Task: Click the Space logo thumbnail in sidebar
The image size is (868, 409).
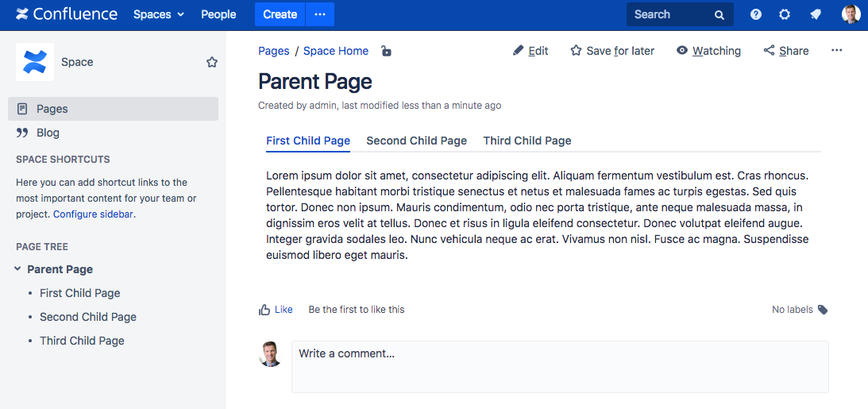Action: (35, 62)
